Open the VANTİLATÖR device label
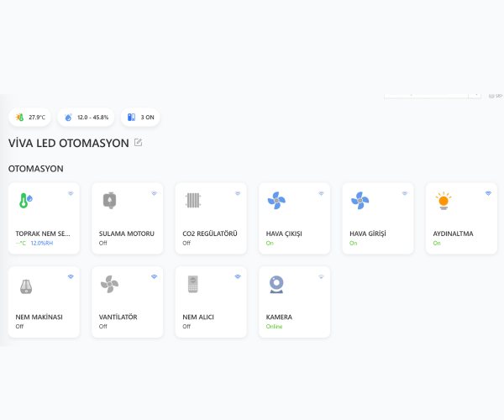Image resolution: width=504 pixels, height=420 pixels. pos(118,318)
